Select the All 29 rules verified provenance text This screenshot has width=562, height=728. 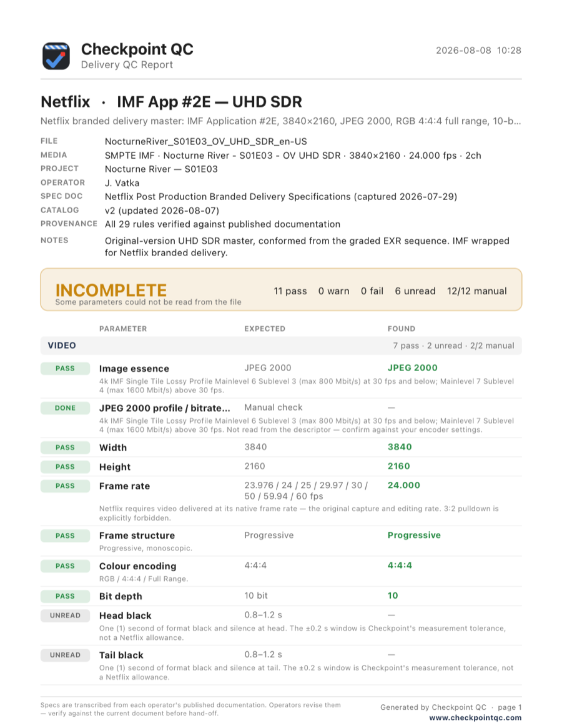pos(222,224)
